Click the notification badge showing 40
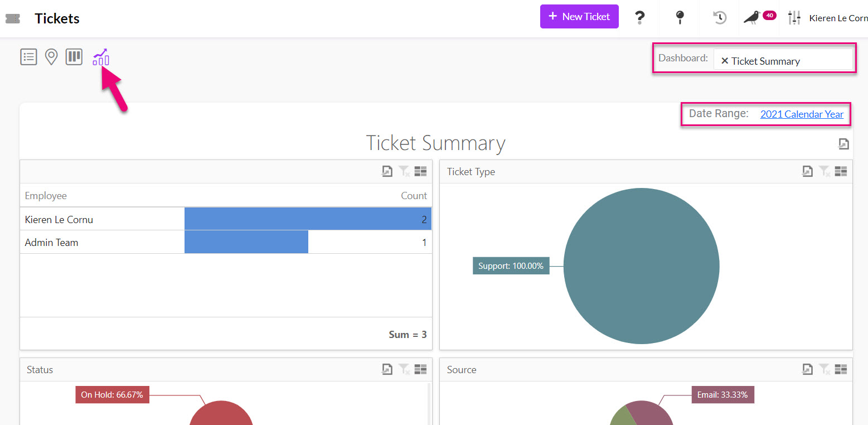Image resolution: width=868 pixels, height=425 pixels. pos(769,15)
